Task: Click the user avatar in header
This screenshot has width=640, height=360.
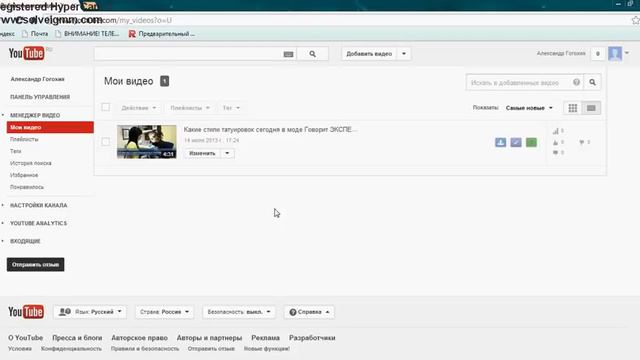Action: pyautogui.click(x=615, y=53)
